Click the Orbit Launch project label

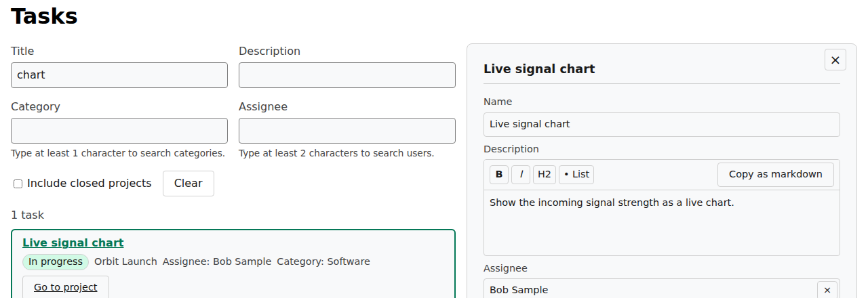coord(125,261)
